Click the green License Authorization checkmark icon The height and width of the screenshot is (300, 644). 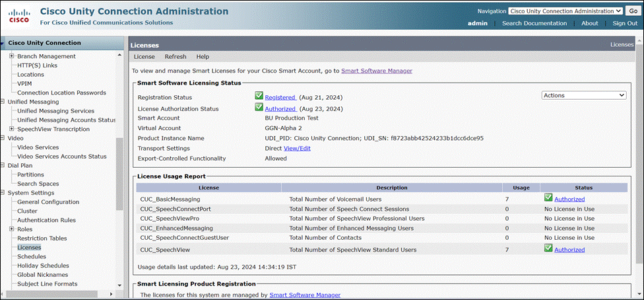click(259, 108)
